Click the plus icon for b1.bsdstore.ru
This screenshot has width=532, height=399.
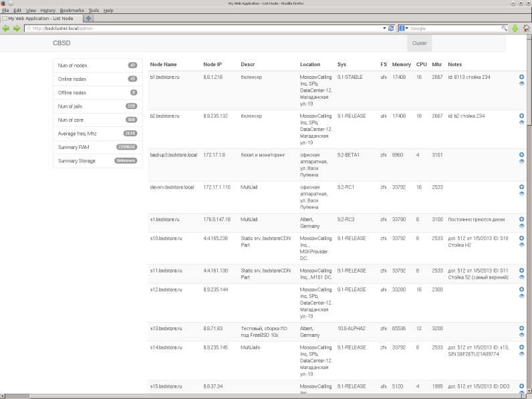(x=521, y=77)
